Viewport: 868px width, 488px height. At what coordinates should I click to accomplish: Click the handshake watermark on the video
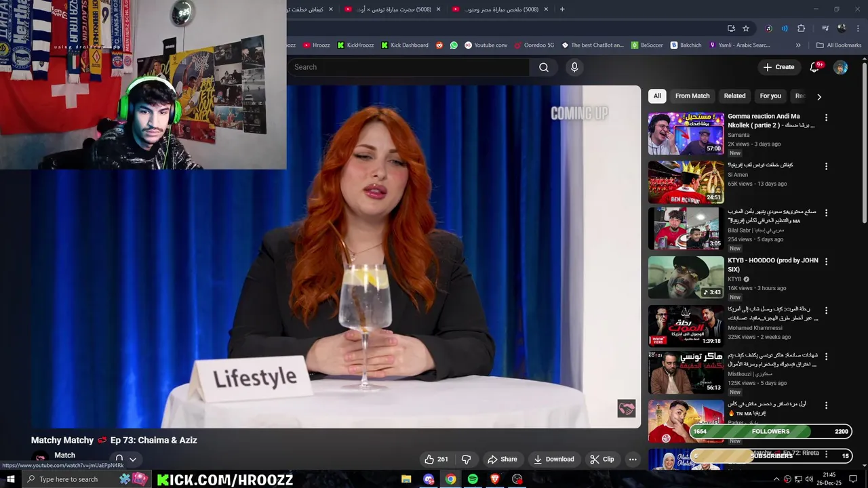pyautogui.click(x=626, y=409)
